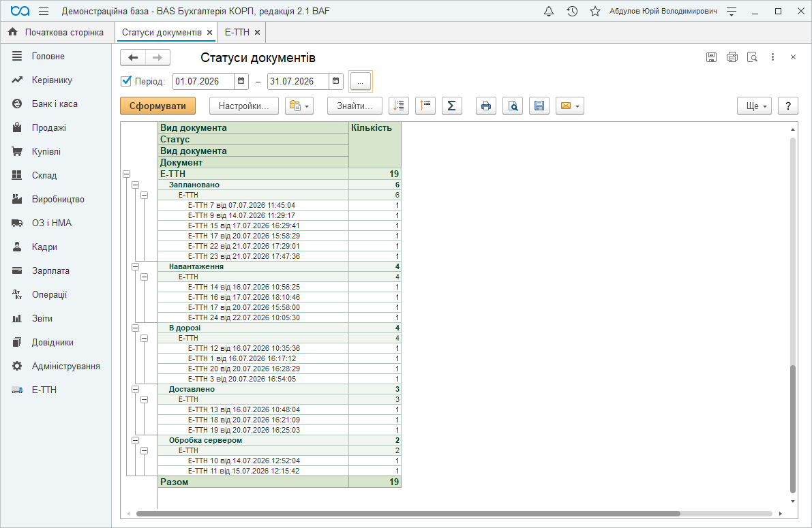Open Настройки... settings button
The image size is (812, 528).
pyautogui.click(x=244, y=106)
